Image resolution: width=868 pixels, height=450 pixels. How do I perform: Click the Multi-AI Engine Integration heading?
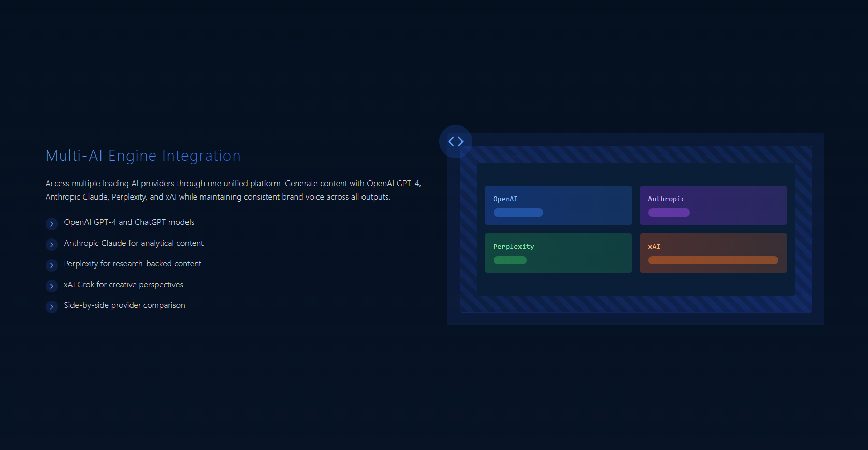pyautogui.click(x=143, y=156)
